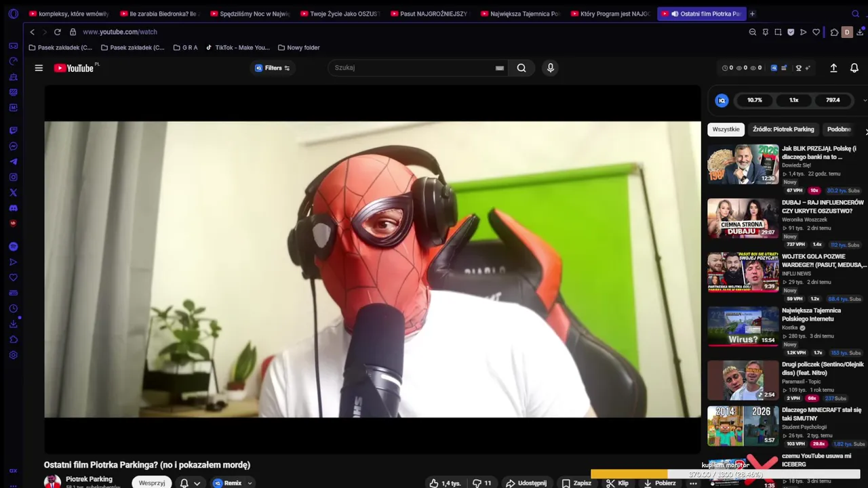Open 'Jak BLIK PRZEJĄŁ Polskę' video thumbnail

[743, 164]
